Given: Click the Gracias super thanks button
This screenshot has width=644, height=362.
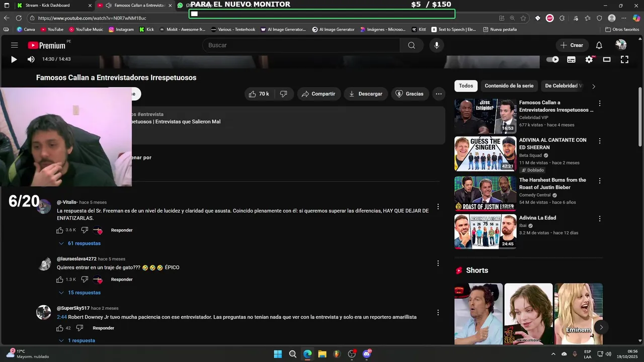Looking at the screenshot, I should coord(410,94).
